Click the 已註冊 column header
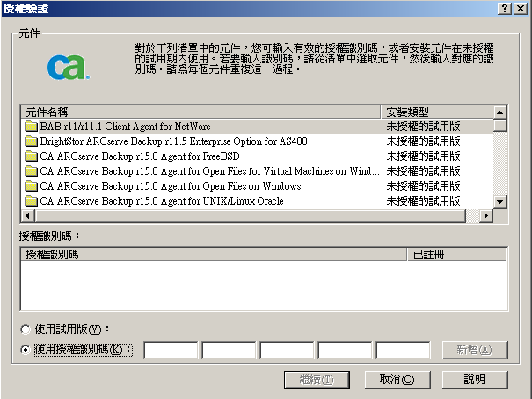532x399 pixels. point(456,255)
